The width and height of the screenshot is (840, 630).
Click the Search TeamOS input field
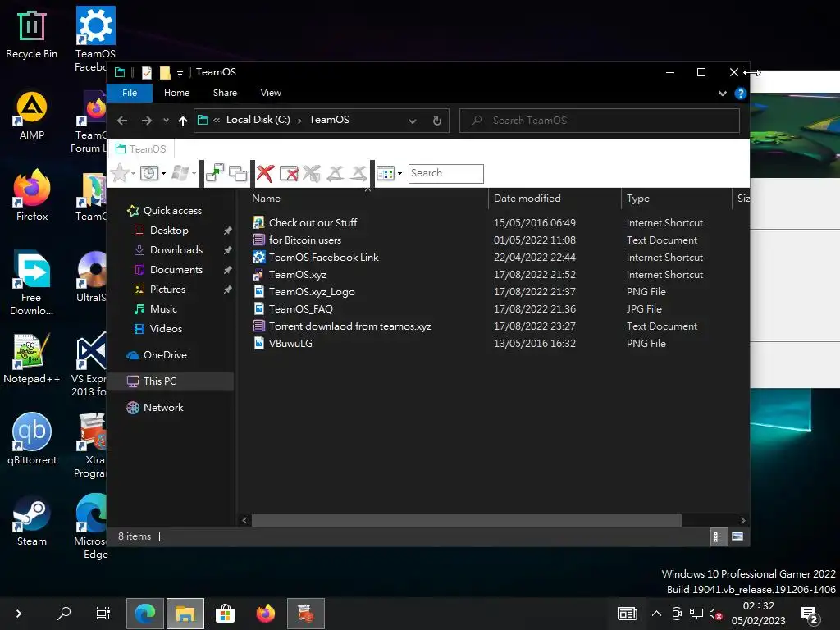coord(600,121)
